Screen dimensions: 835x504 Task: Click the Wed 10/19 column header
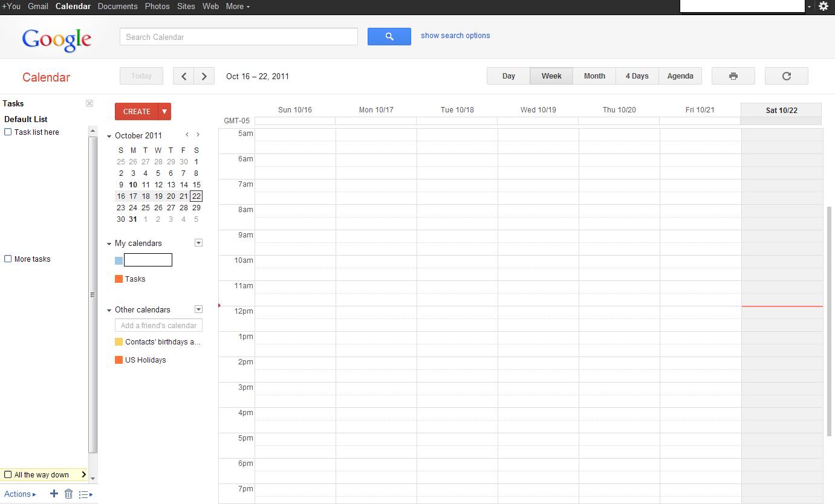pos(538,110)
